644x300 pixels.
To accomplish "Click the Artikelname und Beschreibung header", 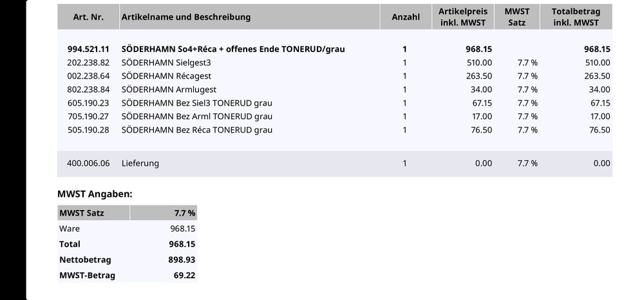I will (x=186, y=17).
